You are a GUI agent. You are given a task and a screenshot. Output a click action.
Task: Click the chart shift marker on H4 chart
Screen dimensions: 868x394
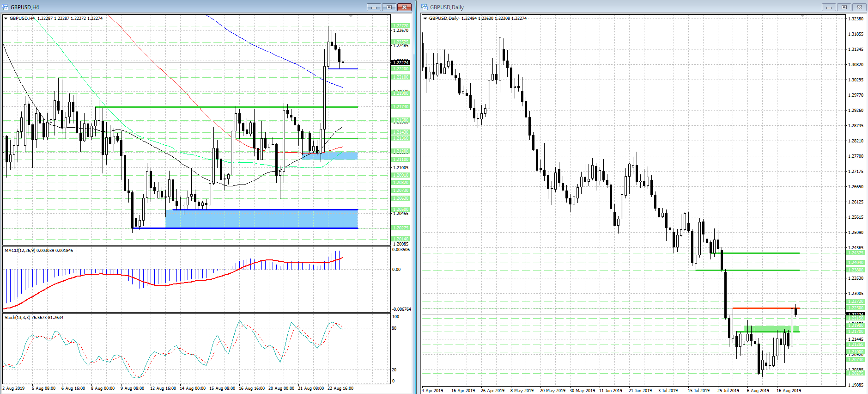click(351, 16)
